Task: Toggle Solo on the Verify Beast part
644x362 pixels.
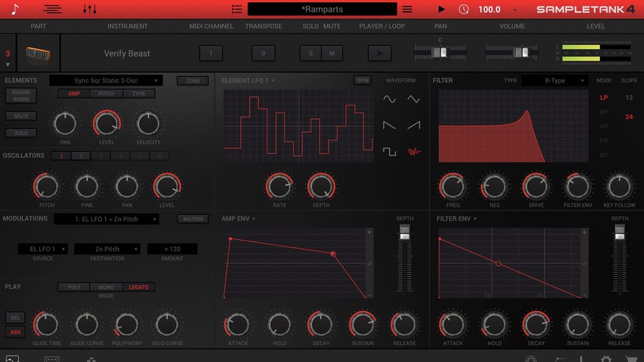Action: point(309,53)
